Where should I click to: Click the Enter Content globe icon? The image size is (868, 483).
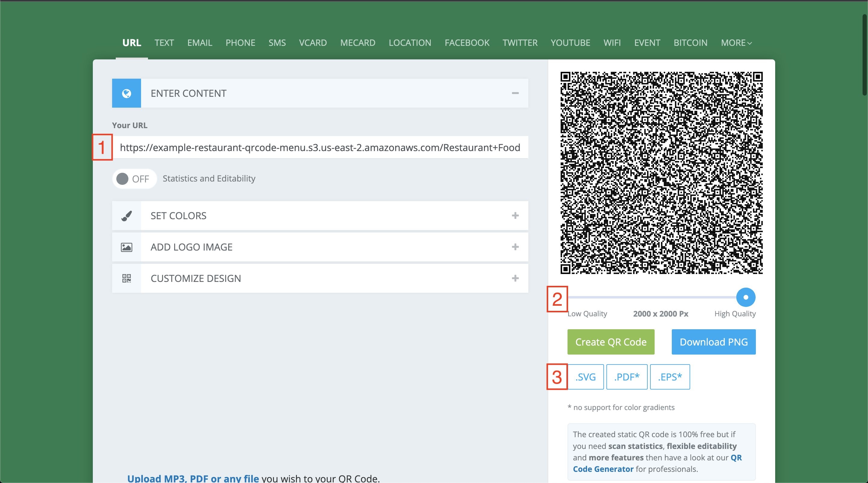point(127,93)
